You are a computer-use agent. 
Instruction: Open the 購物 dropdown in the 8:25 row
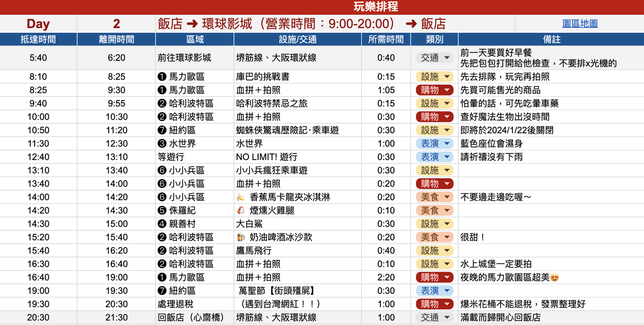(435, 90)
